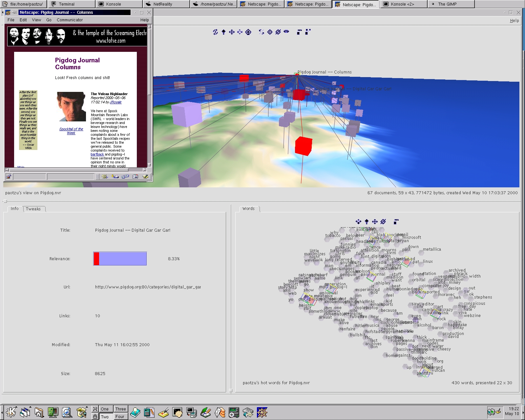This screenshot has height=420, width=525.
Task: Click the window list icon in KDE panel
Action: click(25, 412)
